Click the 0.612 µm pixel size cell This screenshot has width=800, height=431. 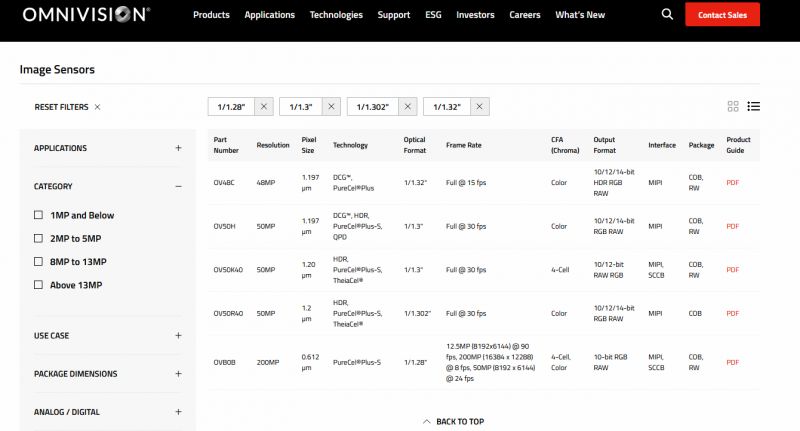[310, 362]
